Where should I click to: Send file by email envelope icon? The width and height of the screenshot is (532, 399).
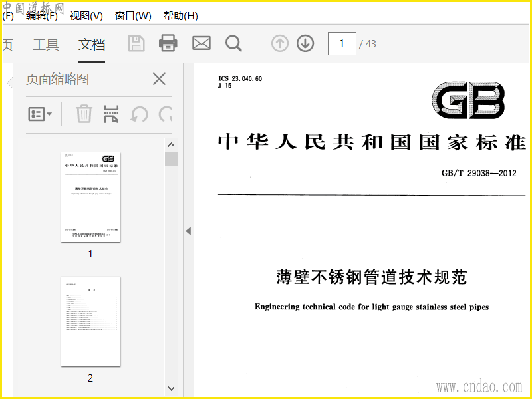pyautogui.click(x=201, y=43)
